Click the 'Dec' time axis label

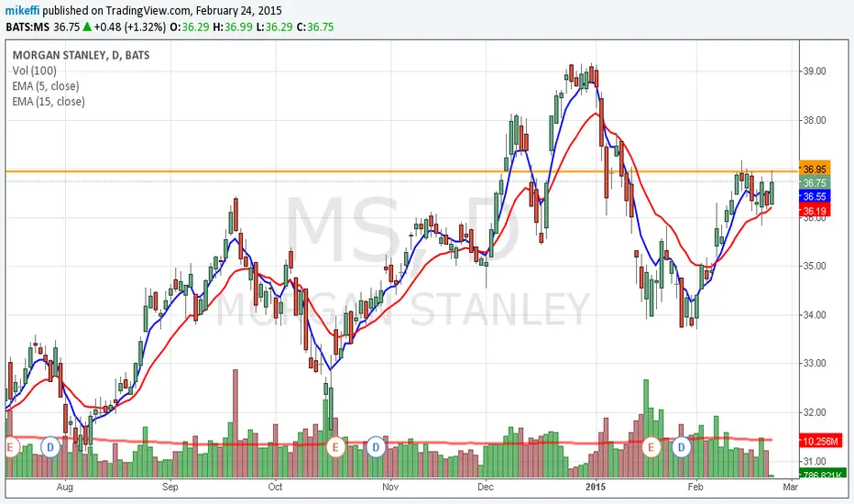[x=486, y=487]
